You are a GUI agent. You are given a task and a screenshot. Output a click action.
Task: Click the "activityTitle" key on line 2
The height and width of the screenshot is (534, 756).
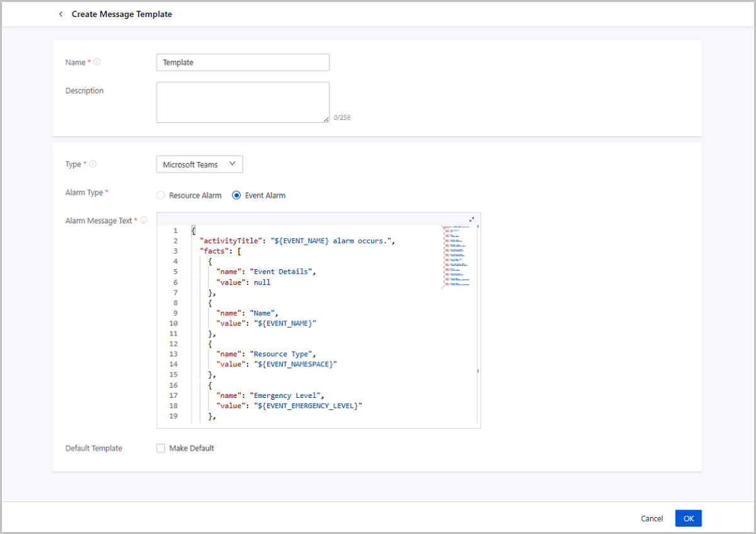[x=231, y=241]
